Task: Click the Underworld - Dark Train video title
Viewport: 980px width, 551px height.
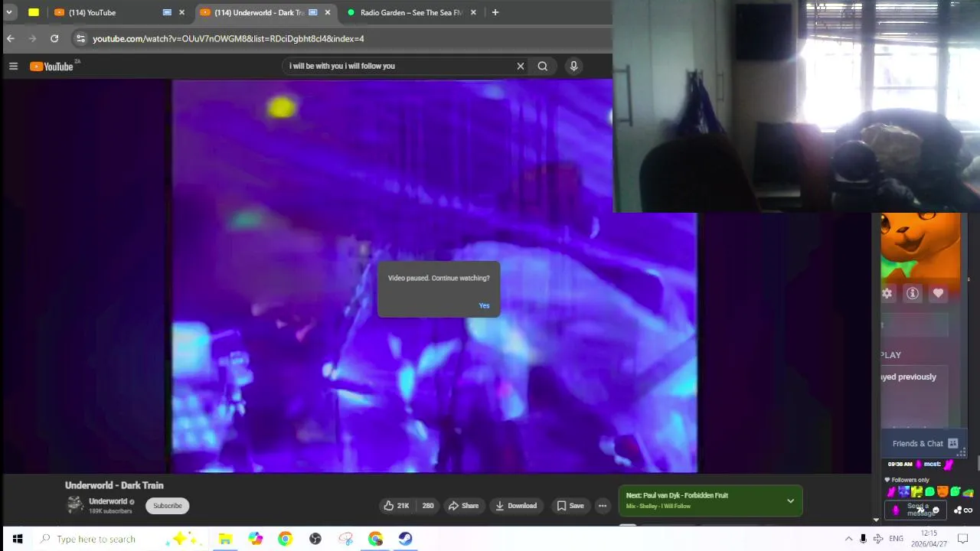Action: pos(114,485)
